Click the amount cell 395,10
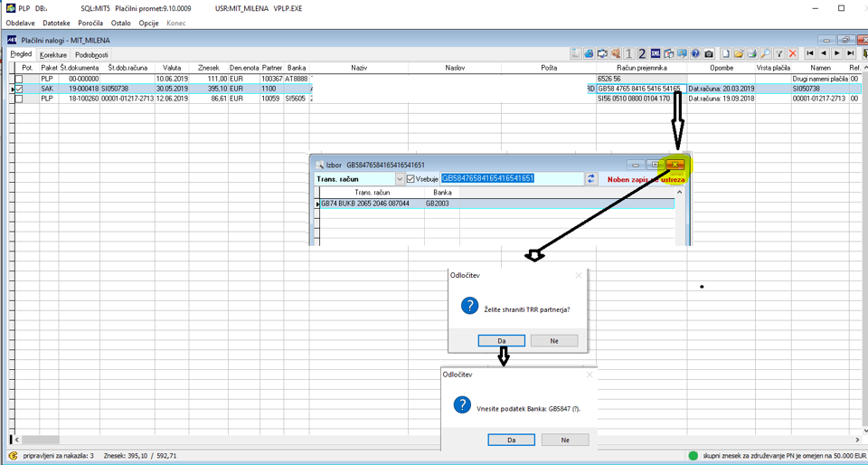The image size is (868, 465). pos(208,89)
